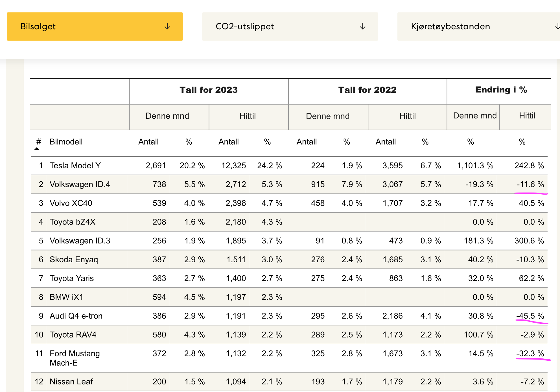Select the Volkswagen ID.4 model name
560x392 pixels.
80,184
